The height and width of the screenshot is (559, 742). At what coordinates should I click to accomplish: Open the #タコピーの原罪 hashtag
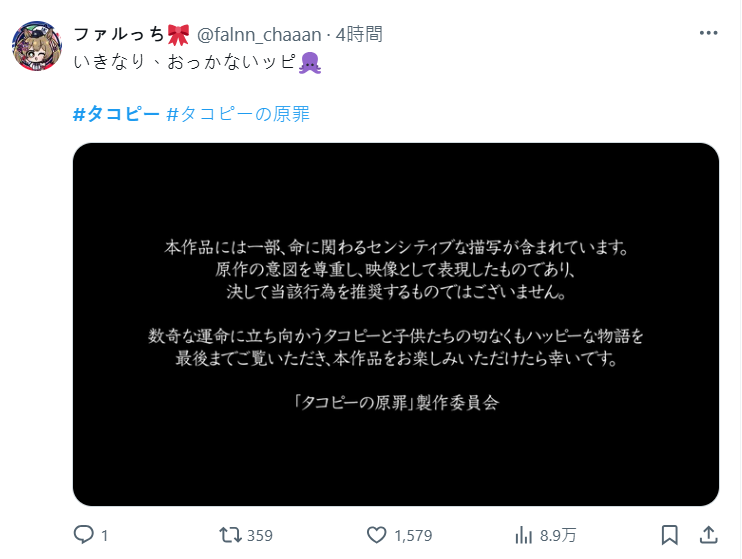point(238,114)
